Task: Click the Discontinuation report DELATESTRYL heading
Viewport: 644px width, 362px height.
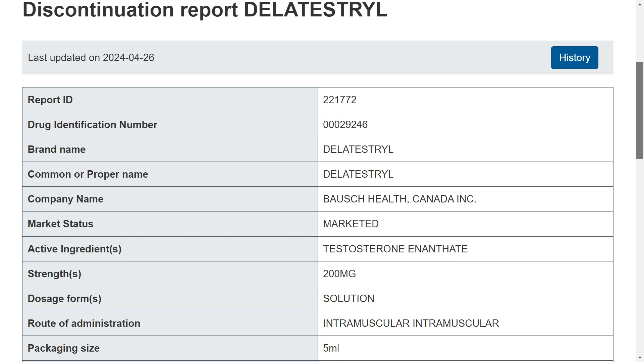Action: (x=205, y=10)
